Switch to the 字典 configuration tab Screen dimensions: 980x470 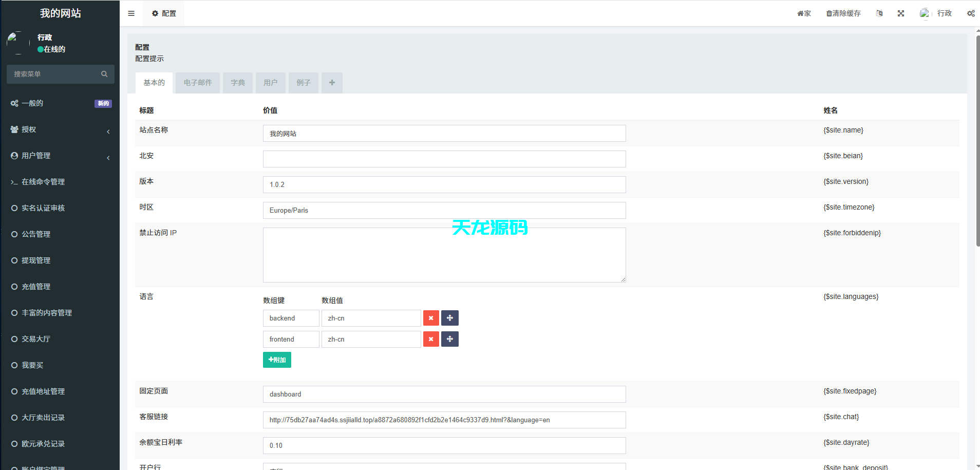pos(237,83)
